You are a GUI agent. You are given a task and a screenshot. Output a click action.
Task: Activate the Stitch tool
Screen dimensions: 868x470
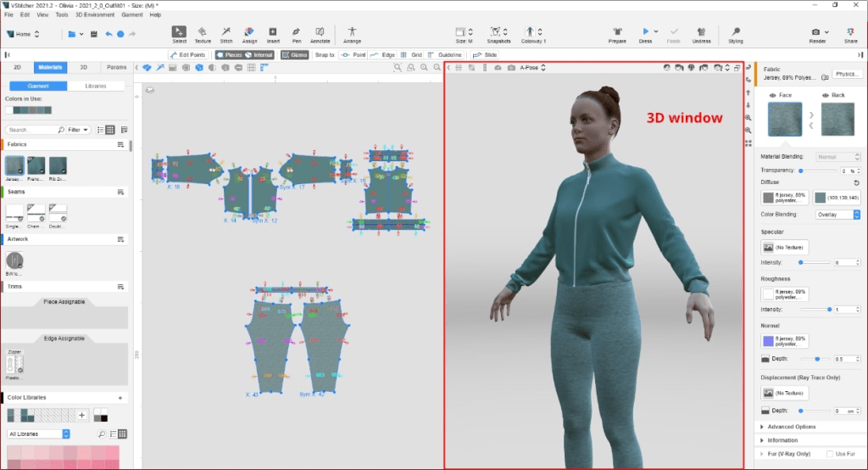[226, 32]
